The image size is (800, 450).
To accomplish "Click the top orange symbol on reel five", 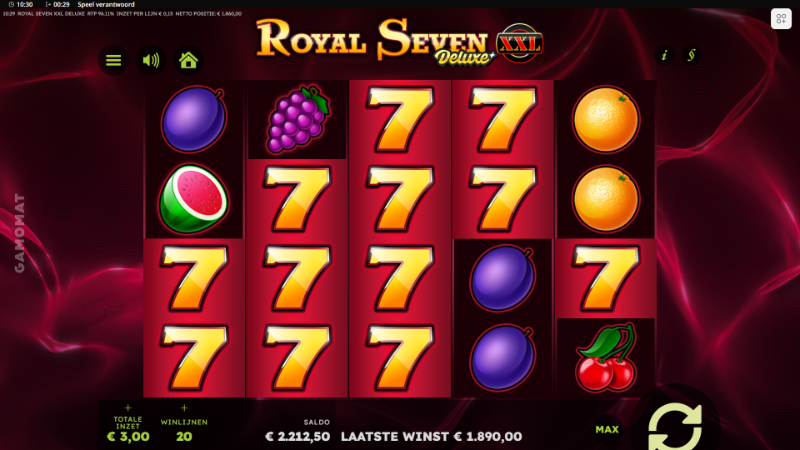I will coord(606,119).
